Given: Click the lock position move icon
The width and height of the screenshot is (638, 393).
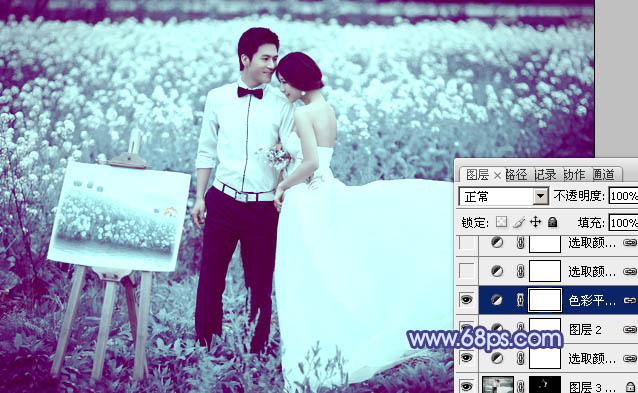Looking at the screenshot, I should pyautogui.click(x=535, y=222).
